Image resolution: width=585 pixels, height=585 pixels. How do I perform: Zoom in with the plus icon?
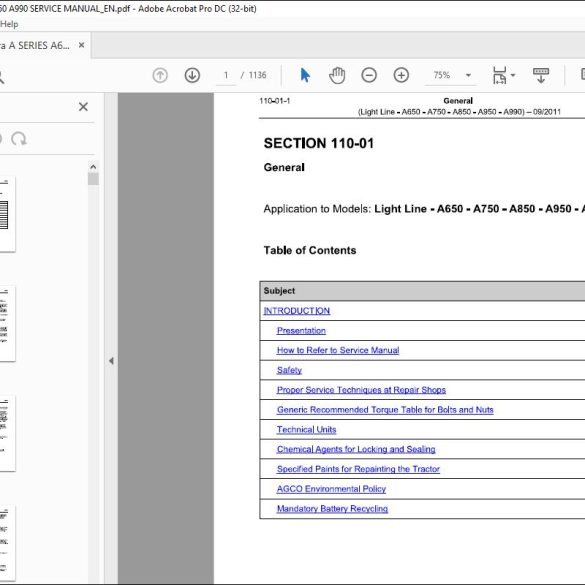point(401,75)
